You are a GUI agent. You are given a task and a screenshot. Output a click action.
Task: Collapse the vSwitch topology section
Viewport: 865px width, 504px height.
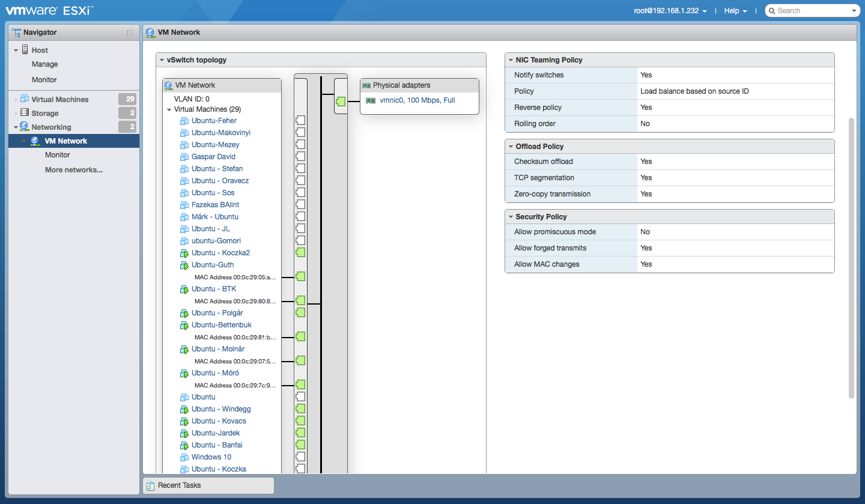coord(162,60)
